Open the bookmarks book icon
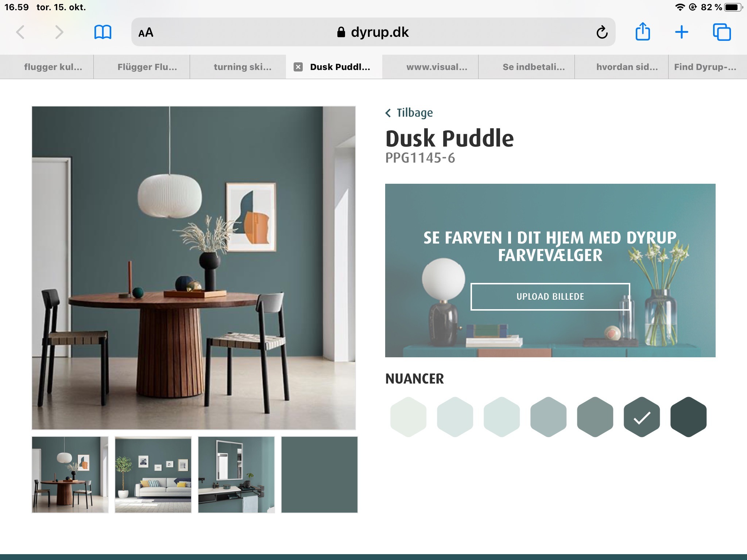The height and width of the screenshot is (560, 747). tap(103, 32)
